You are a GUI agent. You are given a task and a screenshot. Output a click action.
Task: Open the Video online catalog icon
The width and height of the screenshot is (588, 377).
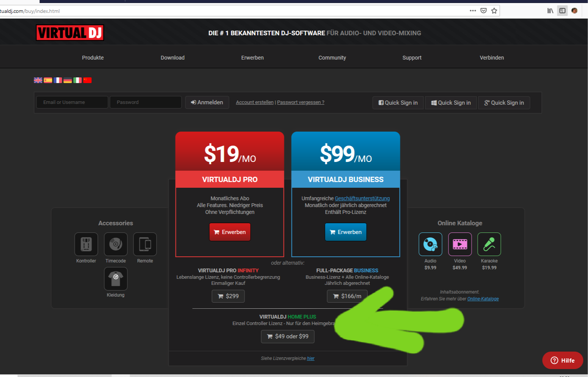coord(460,244)
